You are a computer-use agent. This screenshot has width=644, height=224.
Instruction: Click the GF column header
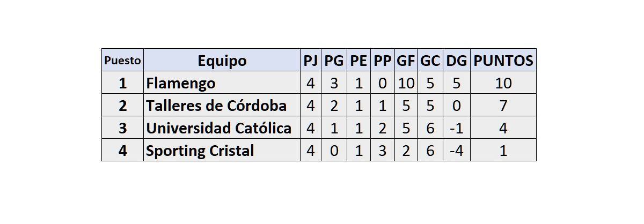406,61
